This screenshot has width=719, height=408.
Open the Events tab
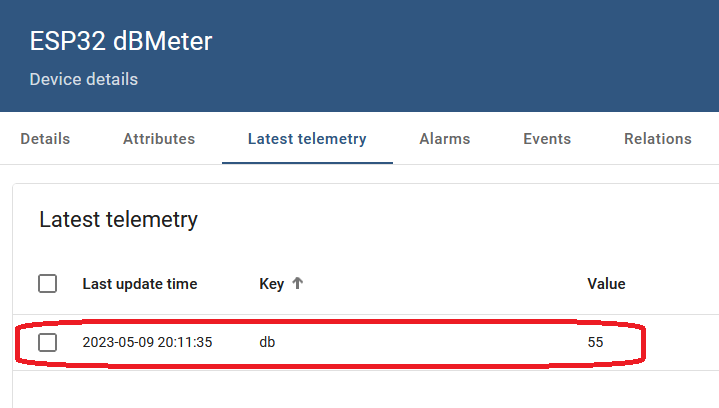pos(547,139)
